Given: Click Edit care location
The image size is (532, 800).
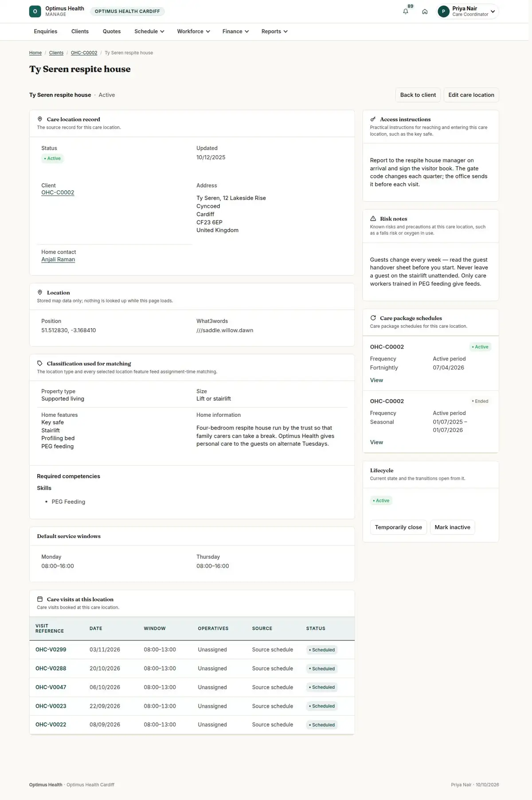Looking at the screenshot, I should tap(471, 95).
